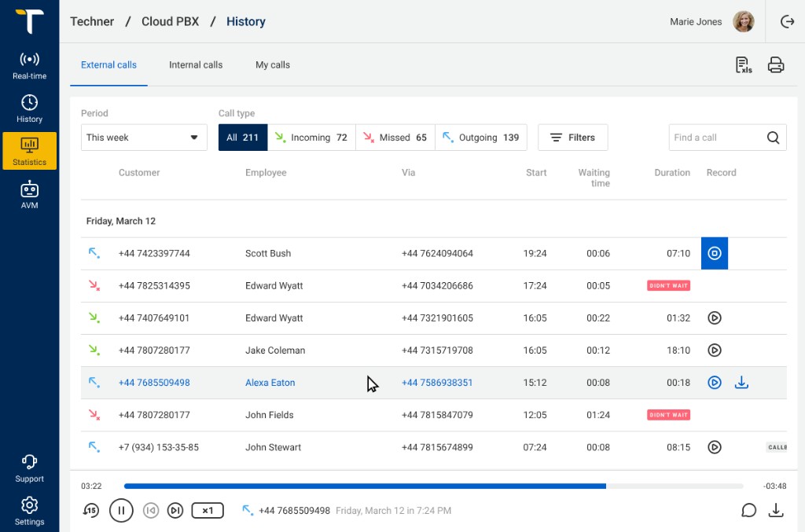Screen dimensions: 805x532
Task: Play the Alexa Eaton call recording
Action: coord(714,383)
